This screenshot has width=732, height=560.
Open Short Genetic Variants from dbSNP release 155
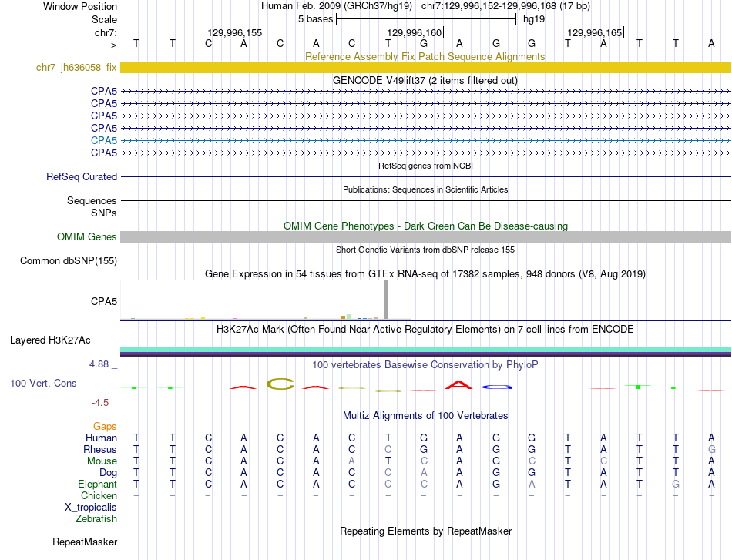click(x=425, y=250)
